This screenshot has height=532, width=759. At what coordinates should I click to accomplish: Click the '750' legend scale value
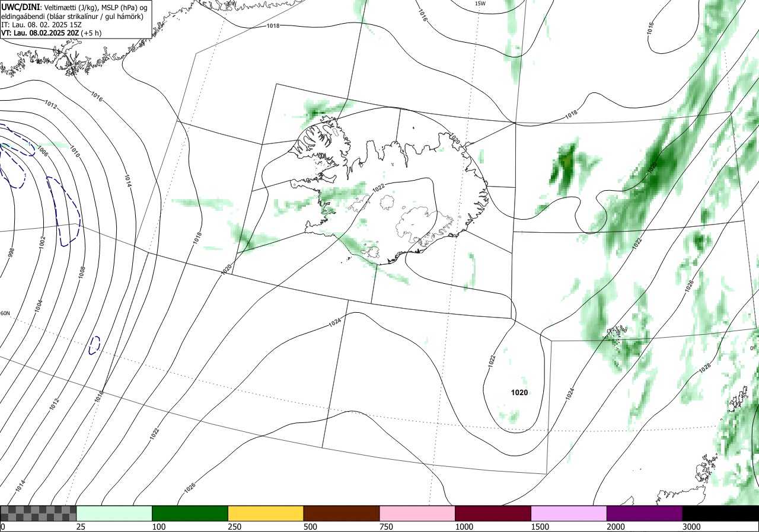(386, 527)
